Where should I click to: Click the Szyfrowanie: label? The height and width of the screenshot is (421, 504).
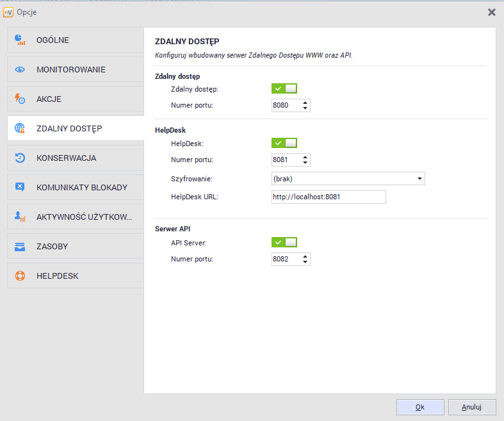[191, 179]
